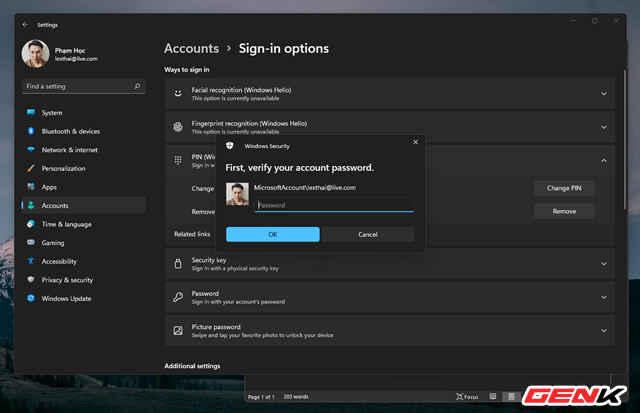640x413 pixels.
Task: Click the Accounts breadcrumb link
Action: pos(191,49)
